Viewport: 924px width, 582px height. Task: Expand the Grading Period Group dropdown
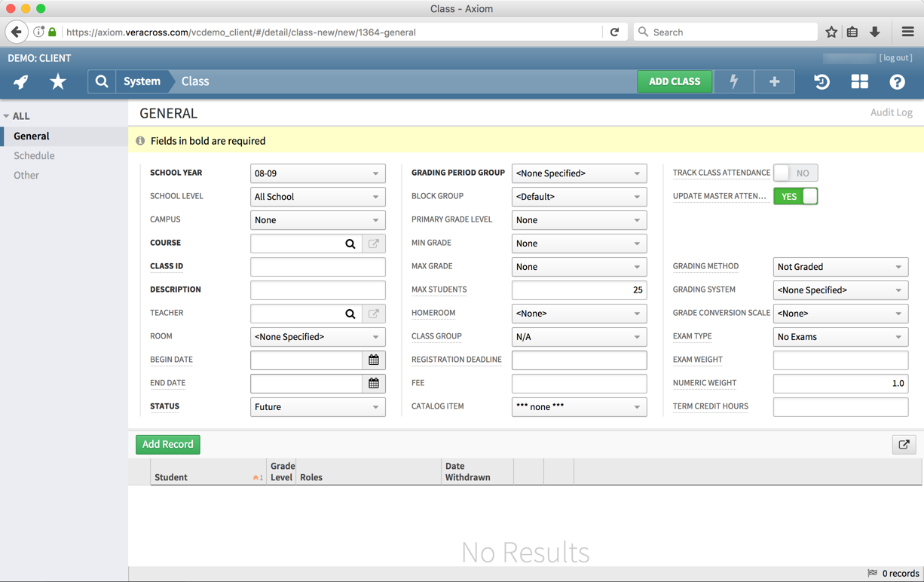coord(579,173)
